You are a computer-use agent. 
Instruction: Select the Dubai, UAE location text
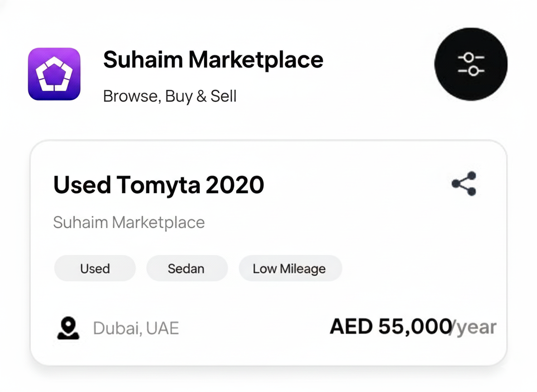(x=136, y=328)
